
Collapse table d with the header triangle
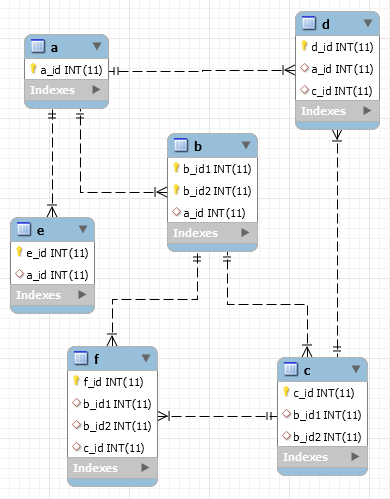coord(368,23)
